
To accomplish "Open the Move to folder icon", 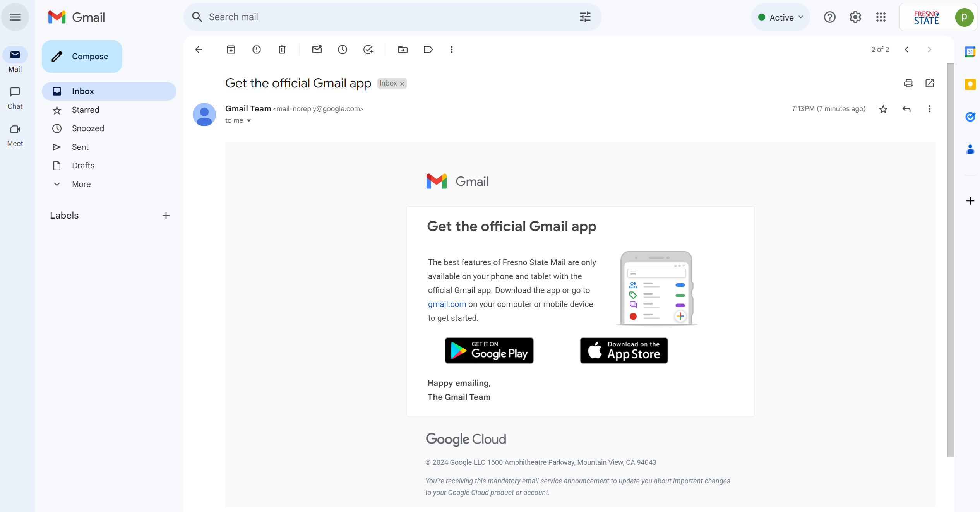I will click(403, 50).
